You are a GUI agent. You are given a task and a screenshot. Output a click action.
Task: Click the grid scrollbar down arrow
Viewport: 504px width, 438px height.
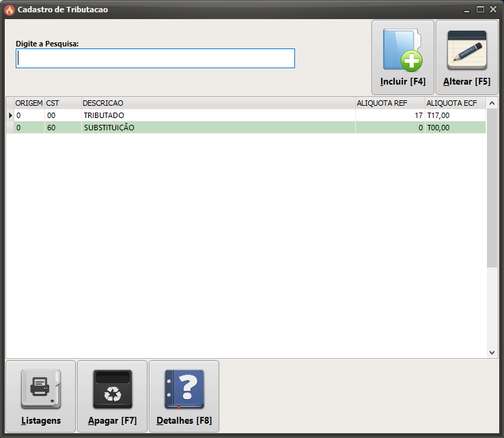point(492,352)
